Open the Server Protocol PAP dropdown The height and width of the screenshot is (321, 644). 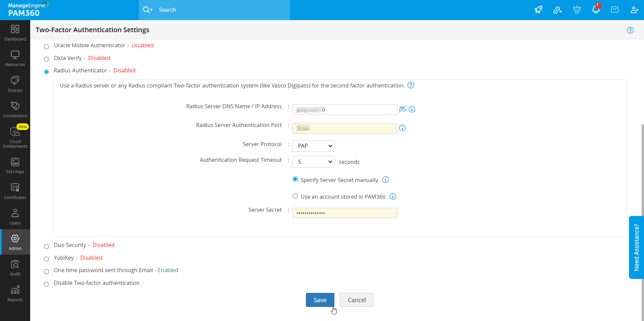[313, 146]
